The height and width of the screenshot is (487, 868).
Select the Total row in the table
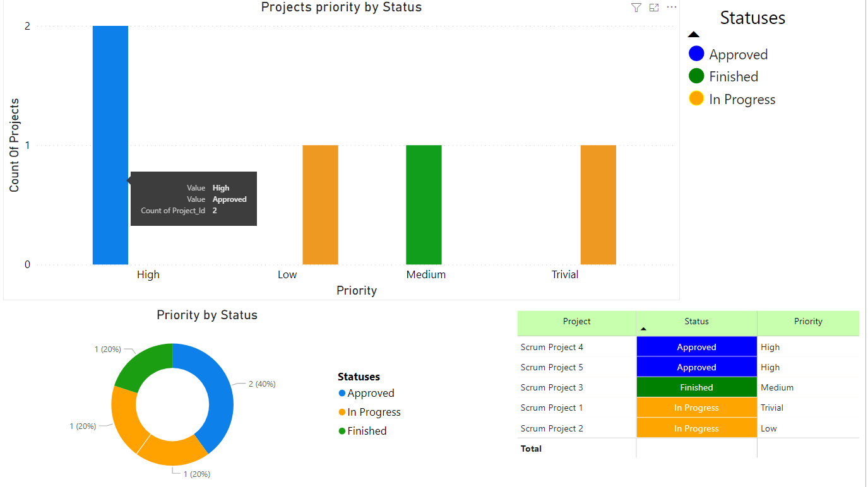[x=531, y=449]
